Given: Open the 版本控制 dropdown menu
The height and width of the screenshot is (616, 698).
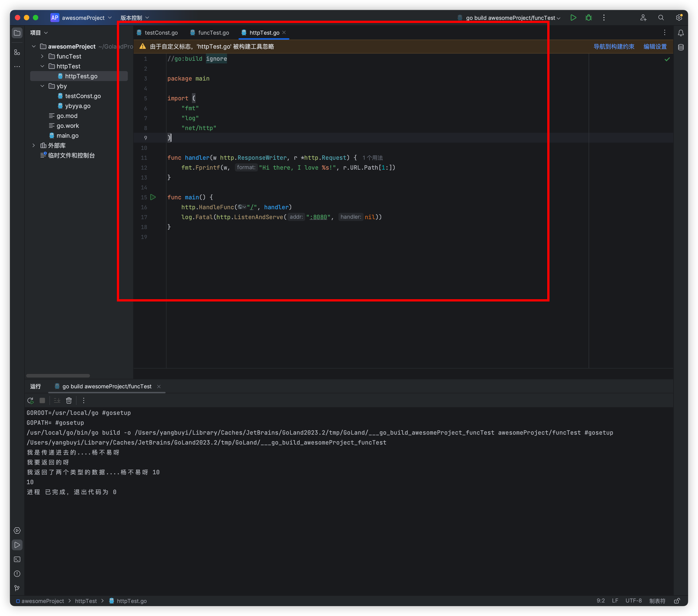Looking at the screenshot, I should click(x=135, y=18).
